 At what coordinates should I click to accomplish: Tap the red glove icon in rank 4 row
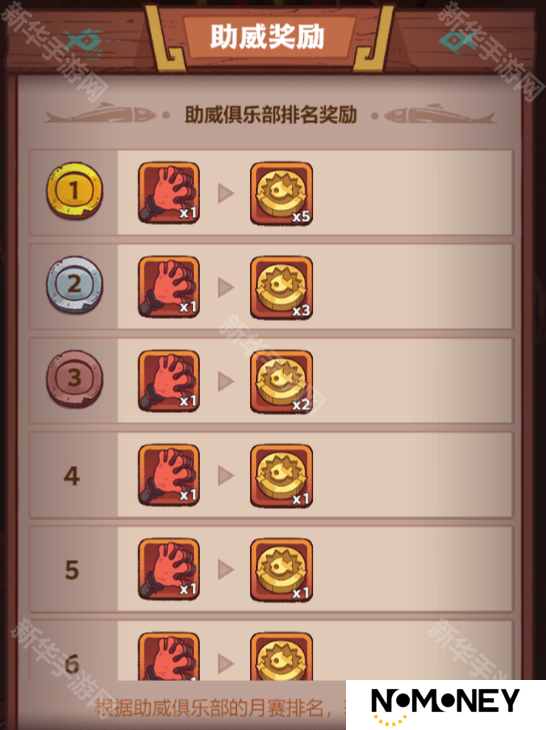pos(169,475)
